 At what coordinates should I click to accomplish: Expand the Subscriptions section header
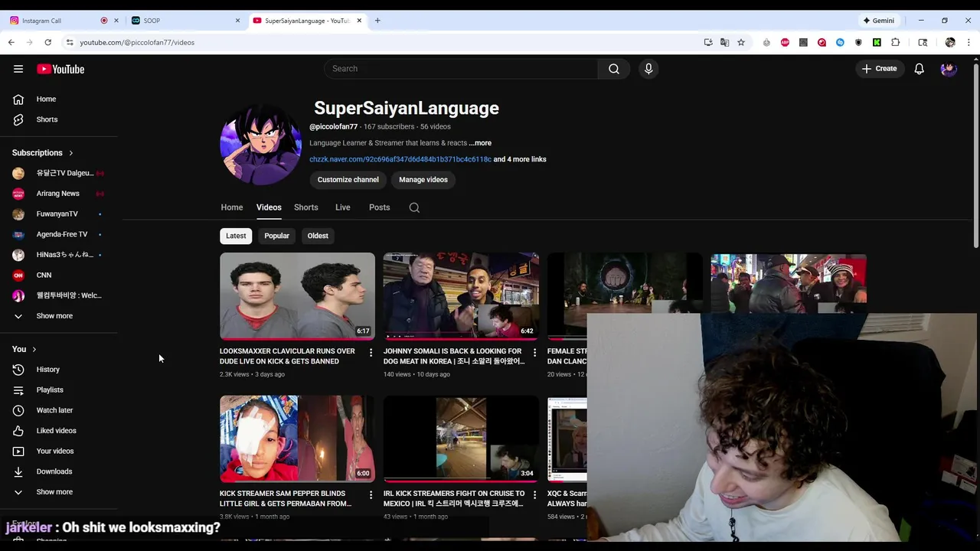pos(43,153)
